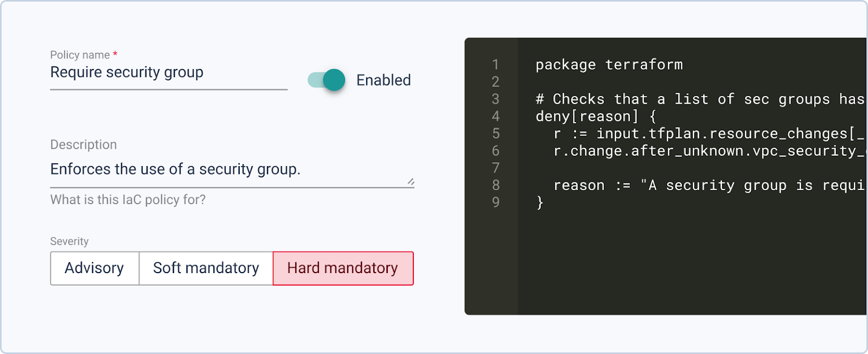The height and width of the screenshot is (354, 868).
Task: Click line number 7 in editor gutter
Action: pyautogui.click(x=495, y=168)
